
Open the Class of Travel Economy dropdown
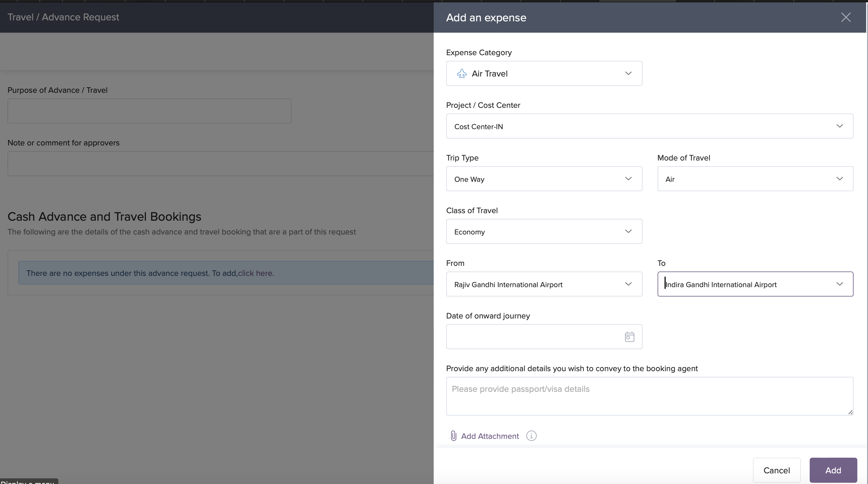tap(544, 232)
